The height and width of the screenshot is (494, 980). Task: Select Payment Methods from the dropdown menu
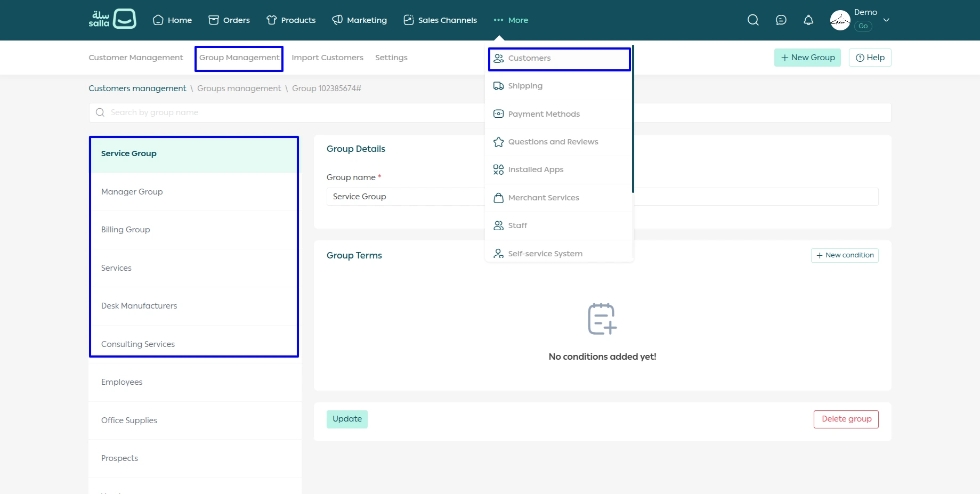544,114
